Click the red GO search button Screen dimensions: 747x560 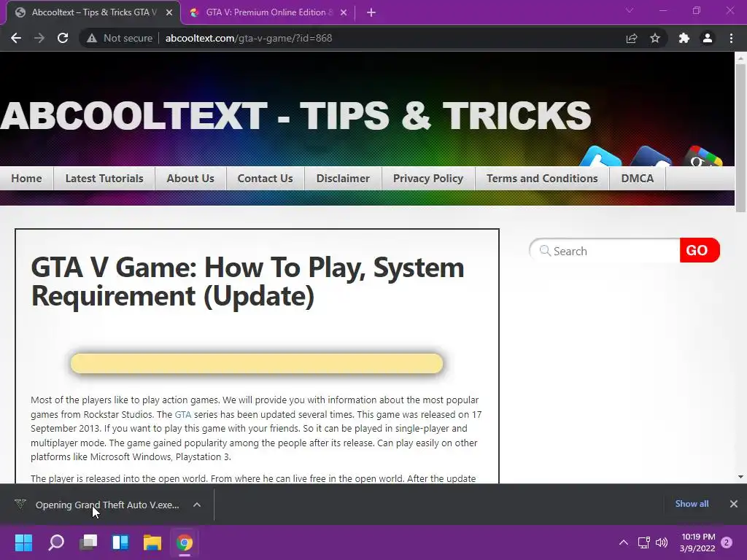click(700, 251)
